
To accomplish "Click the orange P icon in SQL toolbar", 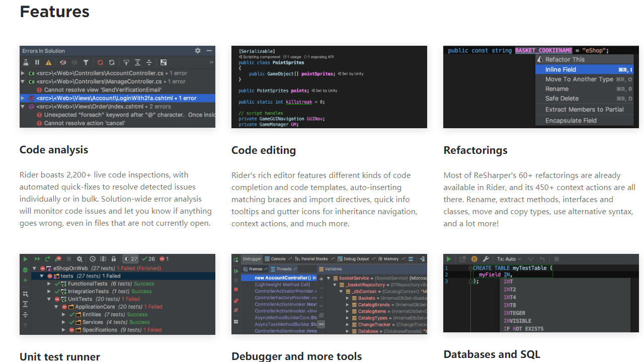I will coord(474,259).
